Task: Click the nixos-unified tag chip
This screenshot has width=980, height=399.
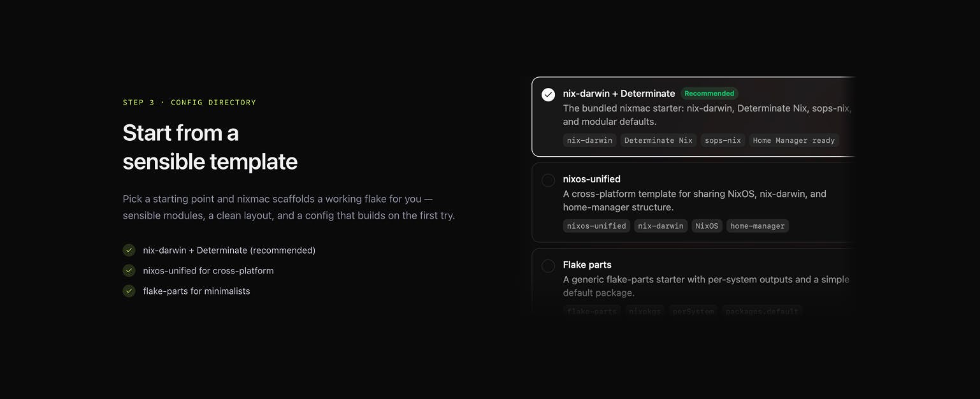Action: (596, 226)
